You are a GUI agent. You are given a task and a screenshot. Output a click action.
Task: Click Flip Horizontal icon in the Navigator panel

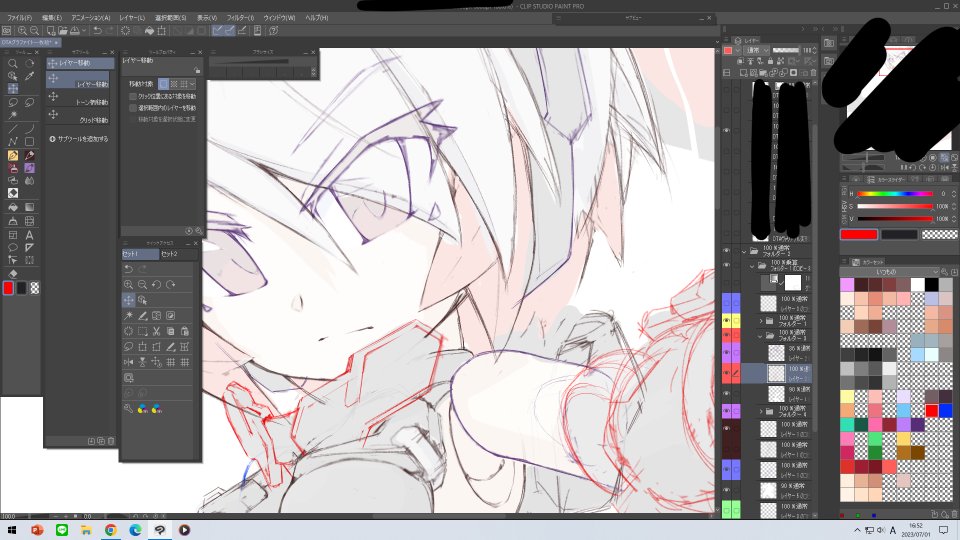pos(944,167)
